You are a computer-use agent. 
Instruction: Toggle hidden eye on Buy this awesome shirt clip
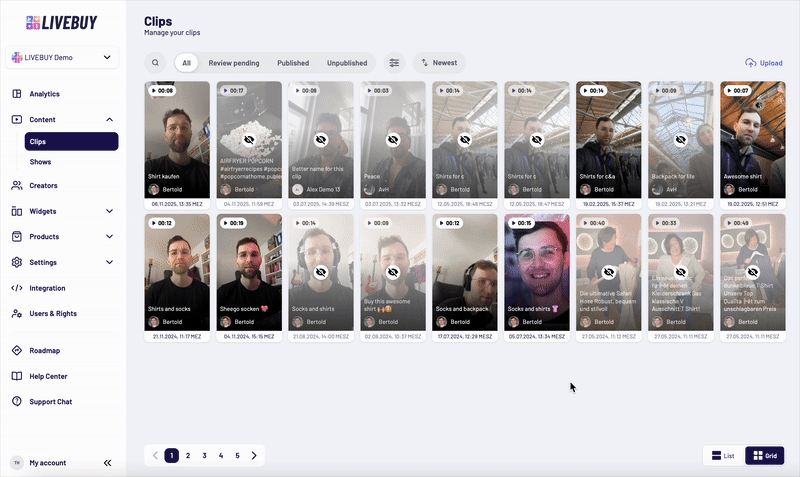click(x=393, y=272)
